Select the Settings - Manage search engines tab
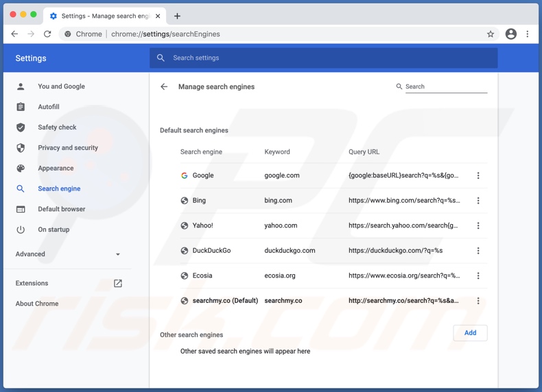This screenshot has width=542, height=392. tap(104, 16)
